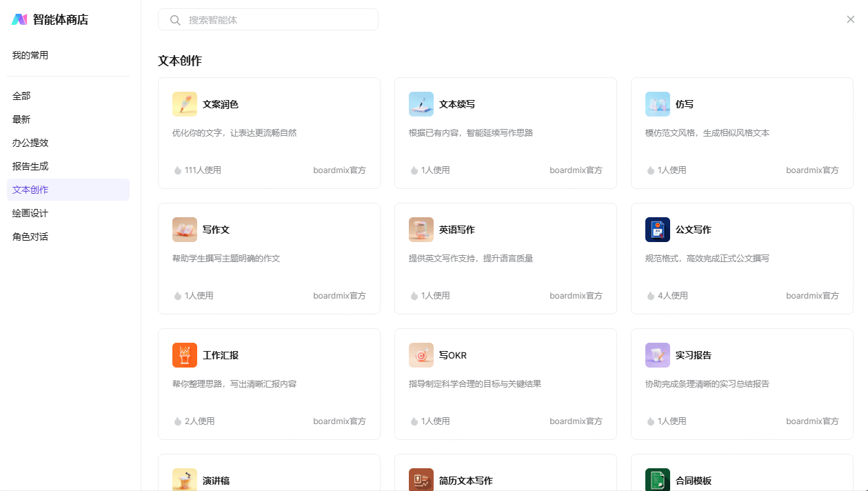Click the 实习报告 agent icon
868x491 pixels.
click(x=658, y=355)
